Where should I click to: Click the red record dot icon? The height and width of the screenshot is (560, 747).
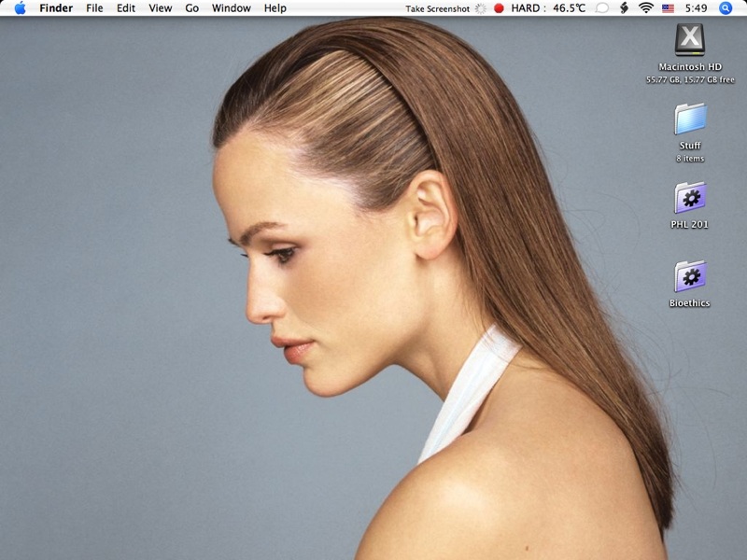pos(499,8)
